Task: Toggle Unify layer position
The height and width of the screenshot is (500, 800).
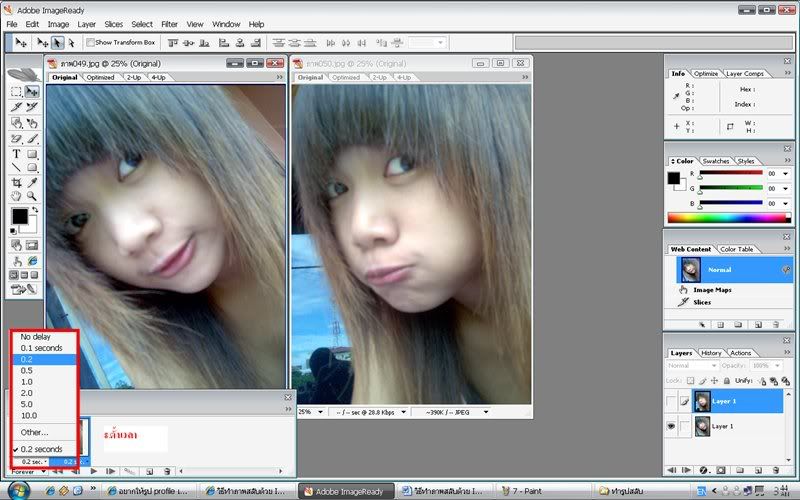Action: tap(762, 381)
